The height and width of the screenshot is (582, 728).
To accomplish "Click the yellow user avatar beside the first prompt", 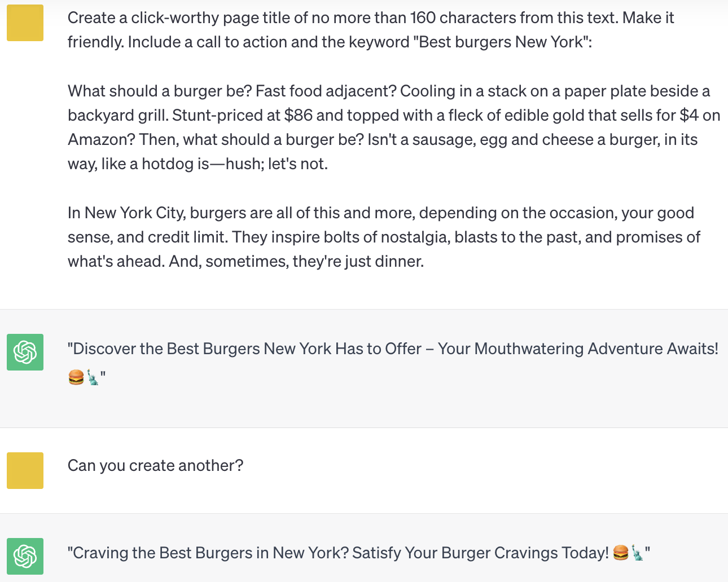I will [25, 23].
